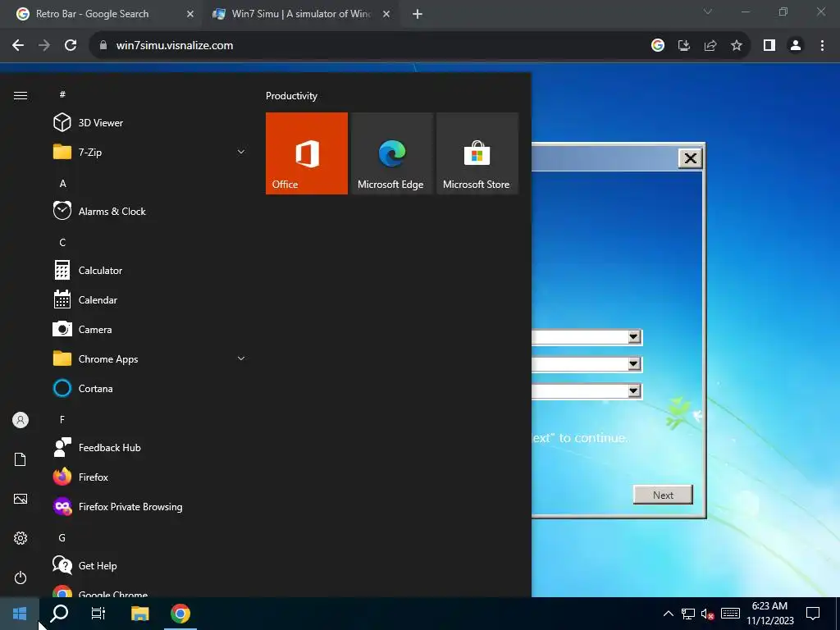Screen dimensions: 840x630
Task: Close the Win7 Simu browser tab
Action: [386, 14]
